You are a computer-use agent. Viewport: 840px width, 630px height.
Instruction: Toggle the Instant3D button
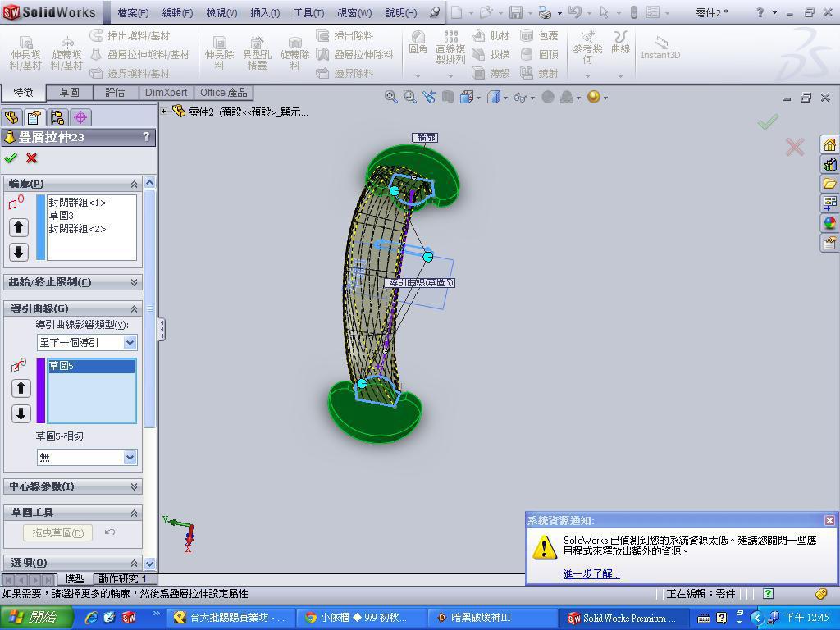660,48
